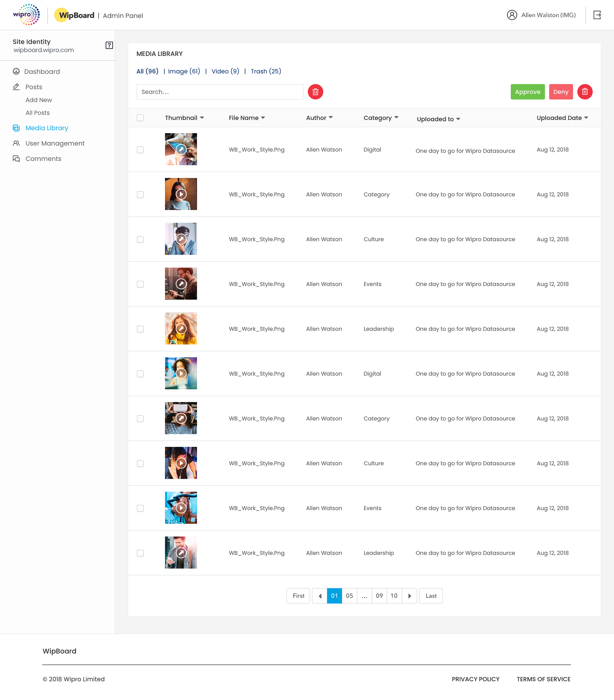This screenshot has height=700, width=614.
Task: Open the Uploaded Date sort dropdown
Action: tap(586, 118)
